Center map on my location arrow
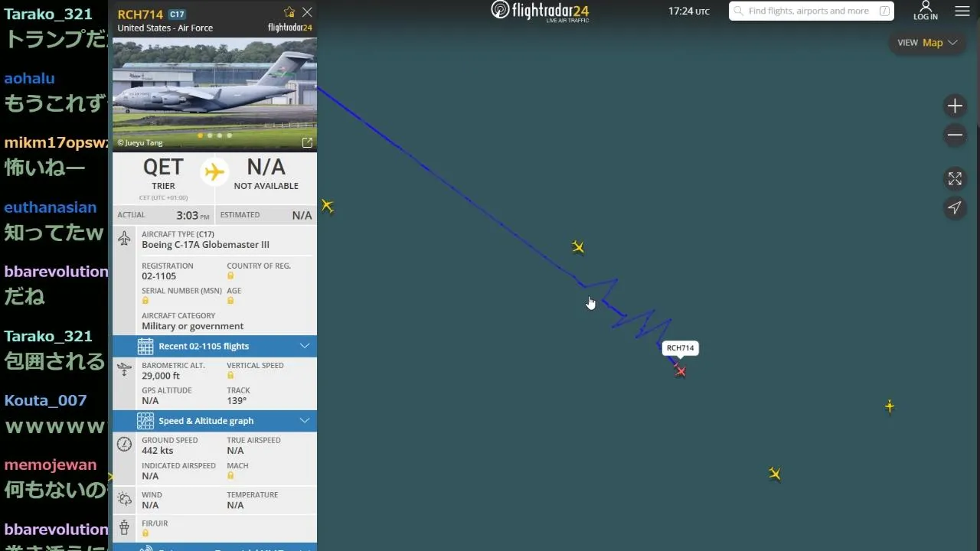 click(x=955, y=207)
